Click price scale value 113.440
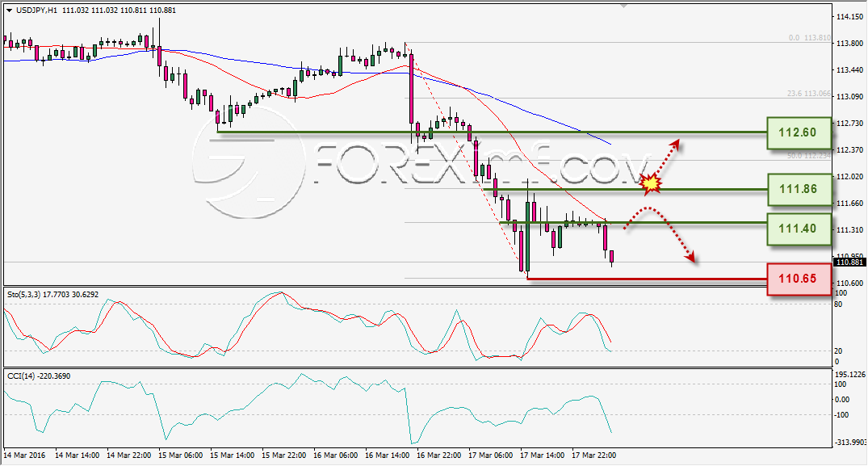This screenshot has height=466, width=868. (x=849, y=70)
